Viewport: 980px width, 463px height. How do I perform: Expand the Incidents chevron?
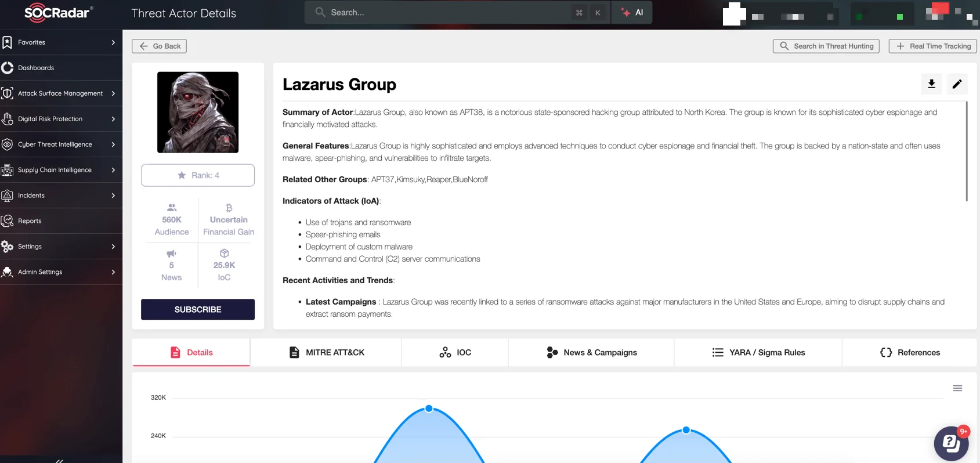[113, 196]
